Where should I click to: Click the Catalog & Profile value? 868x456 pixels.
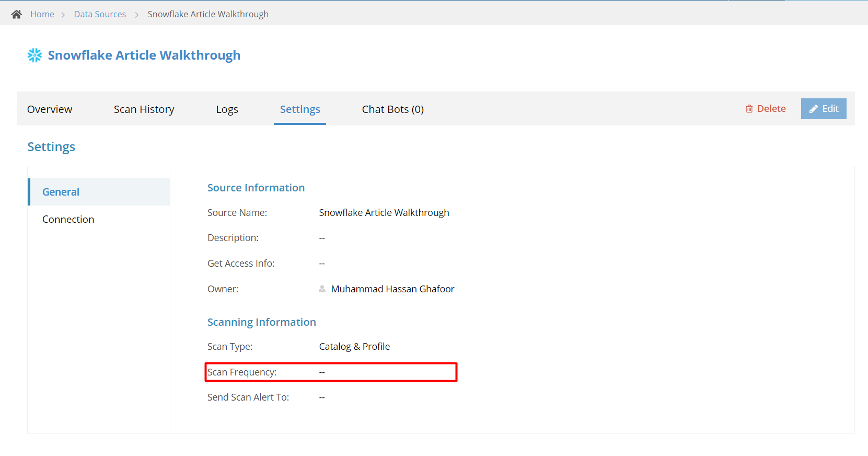(x=354, y=346)
